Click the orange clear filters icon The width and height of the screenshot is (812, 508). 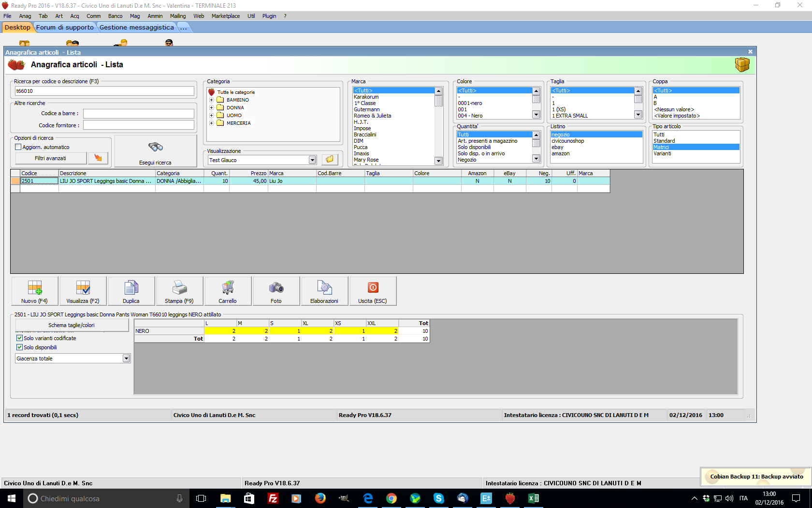(x=98, y=158)
